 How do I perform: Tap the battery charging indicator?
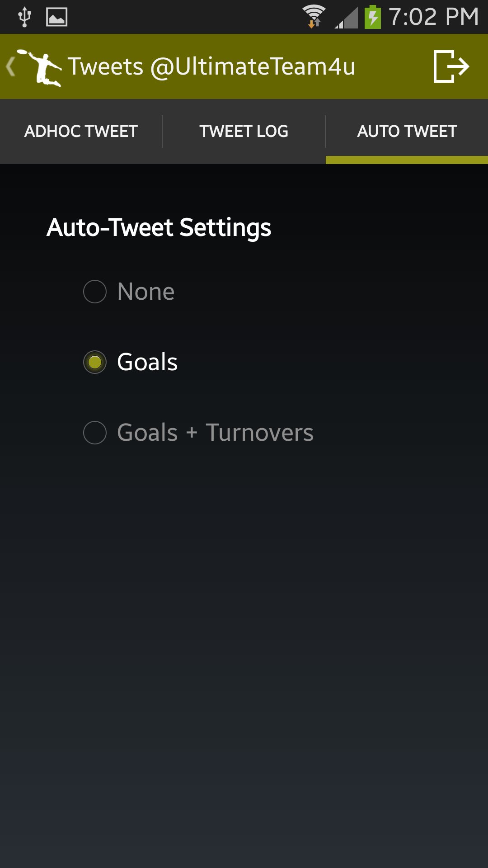pos(373,17)
